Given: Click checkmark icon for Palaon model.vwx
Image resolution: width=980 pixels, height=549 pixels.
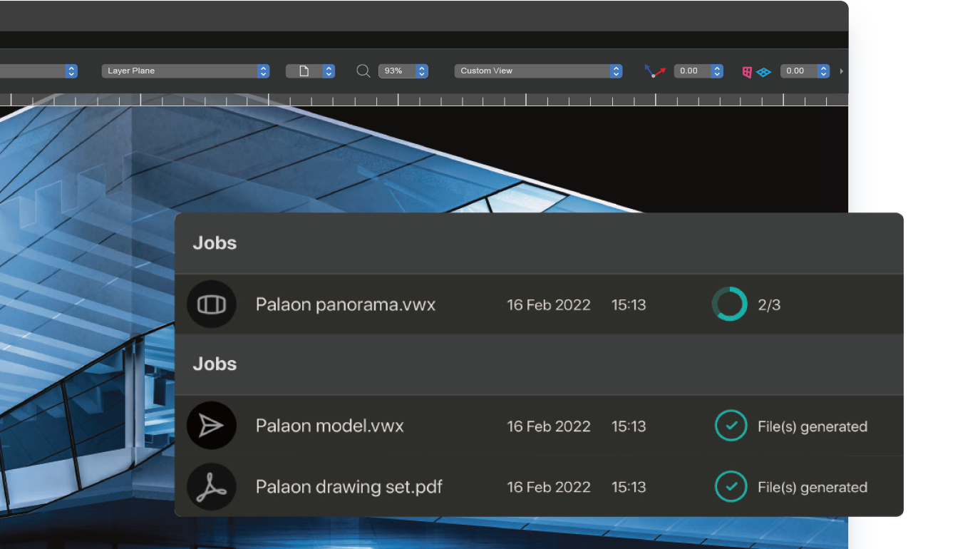Looking at the screenshot, I should point(731,426).
